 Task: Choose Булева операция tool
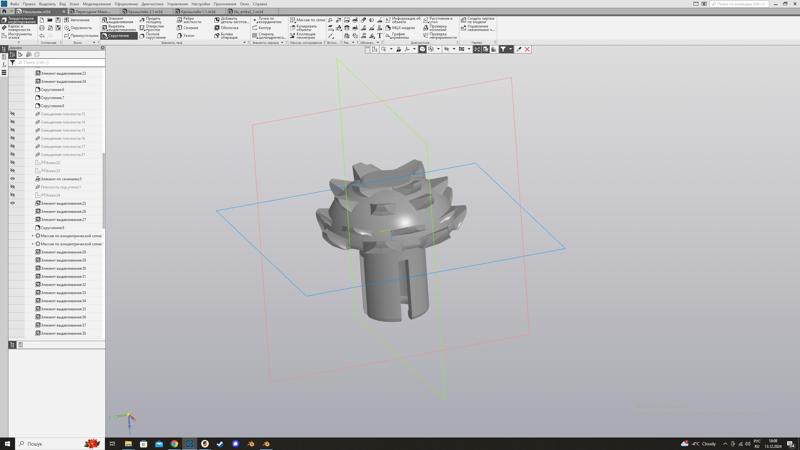(228, 36)
